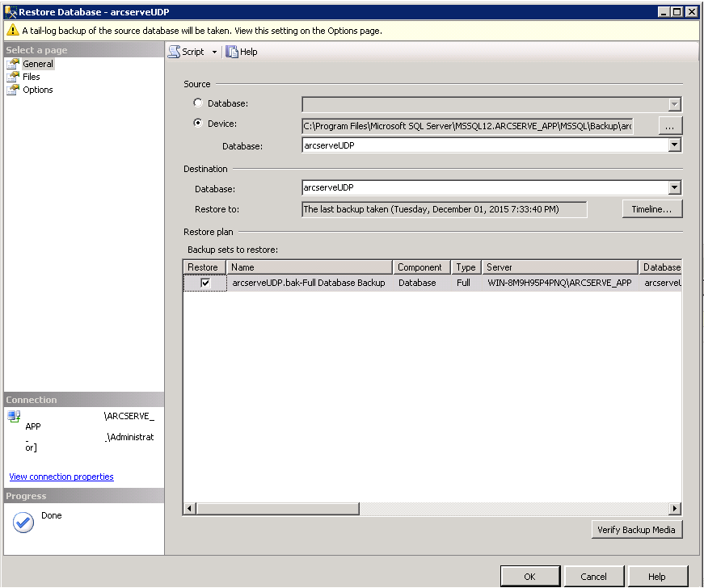Click the Timeline button
704x588 pixels.
tap(651, 208)
